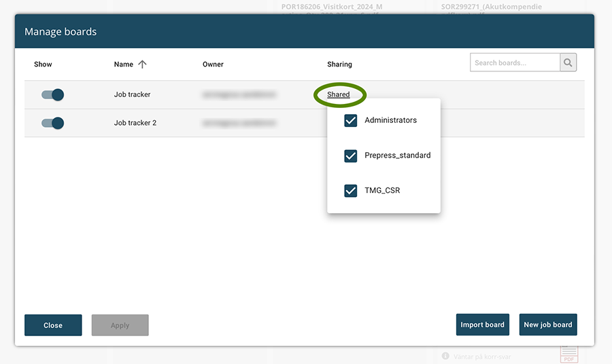Image resolution: width=612 pixels, height=364 pixels.
Task: Focus the Search boards input field
Action: (x=515, y=63)
